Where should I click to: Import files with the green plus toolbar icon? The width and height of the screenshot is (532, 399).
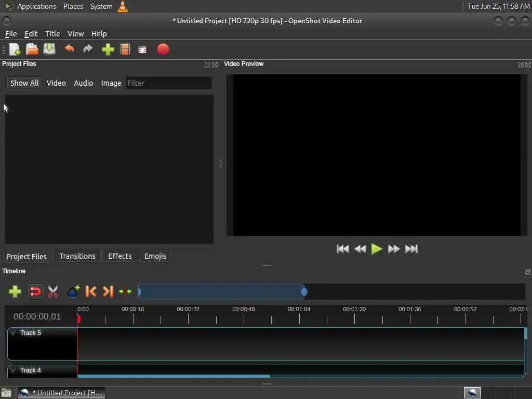point(108,49)
